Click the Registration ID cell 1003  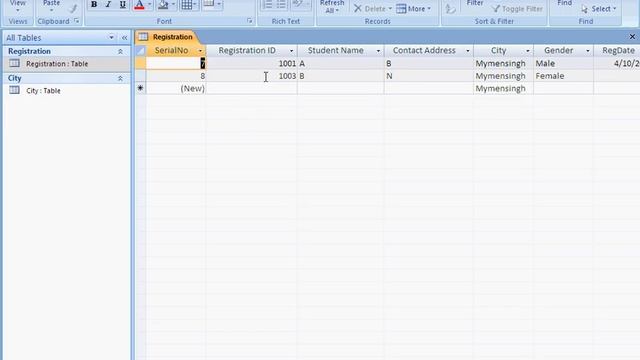252,76
